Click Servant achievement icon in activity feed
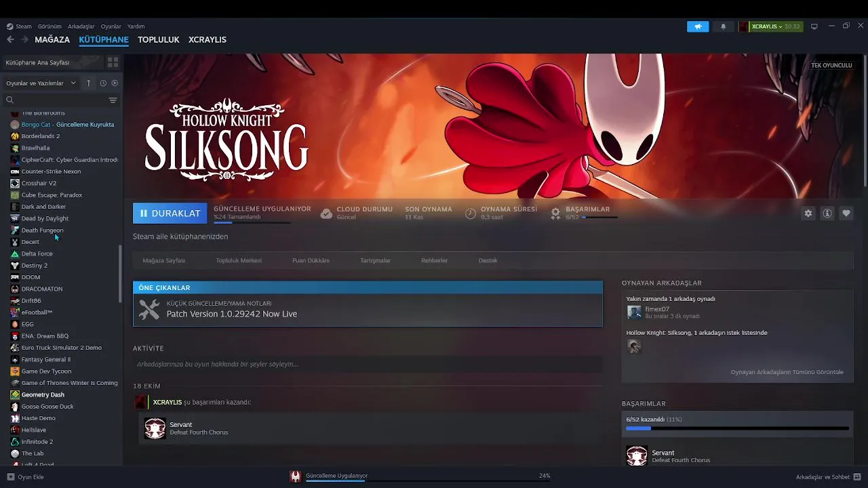 pyautogui.click(x=155, y=428)
